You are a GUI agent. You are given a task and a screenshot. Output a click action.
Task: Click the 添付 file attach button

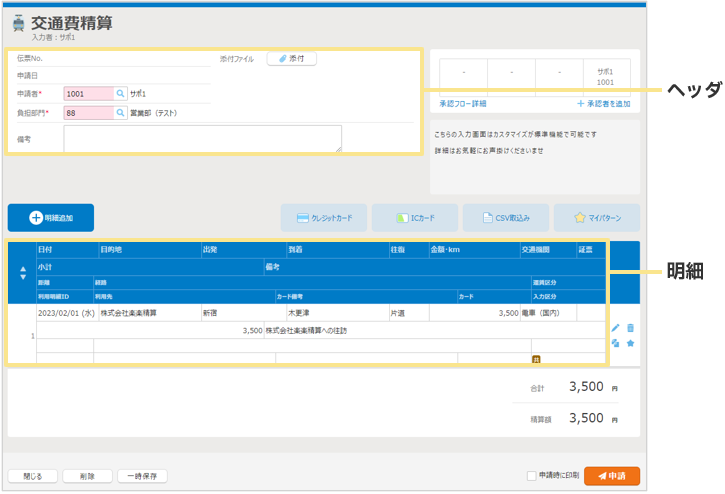[291, 59]
